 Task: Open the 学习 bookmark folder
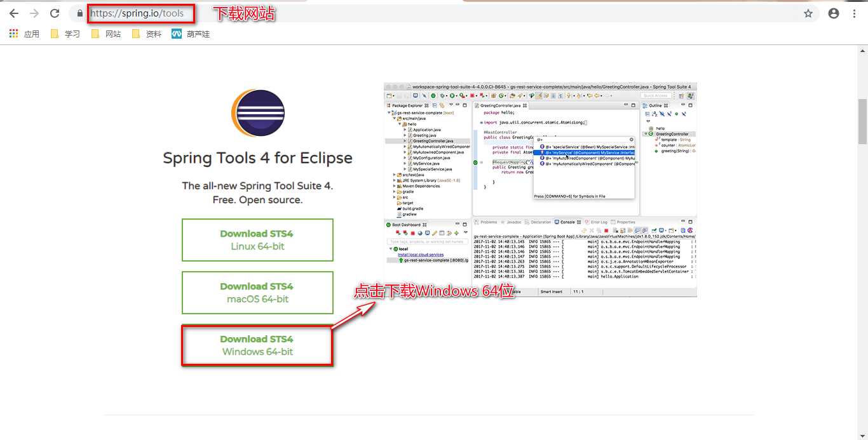coord(65,34)
